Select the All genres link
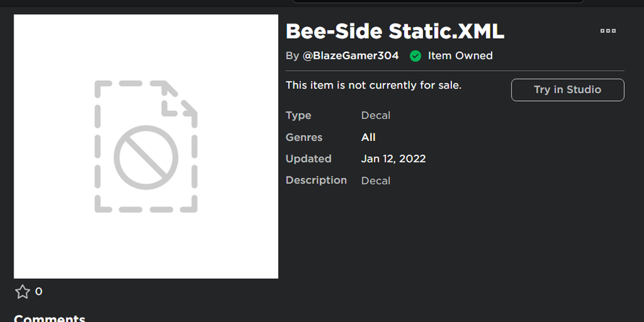The width and height of the screenshot is (644, 322). pyautogui.click(x=369, y=137)
